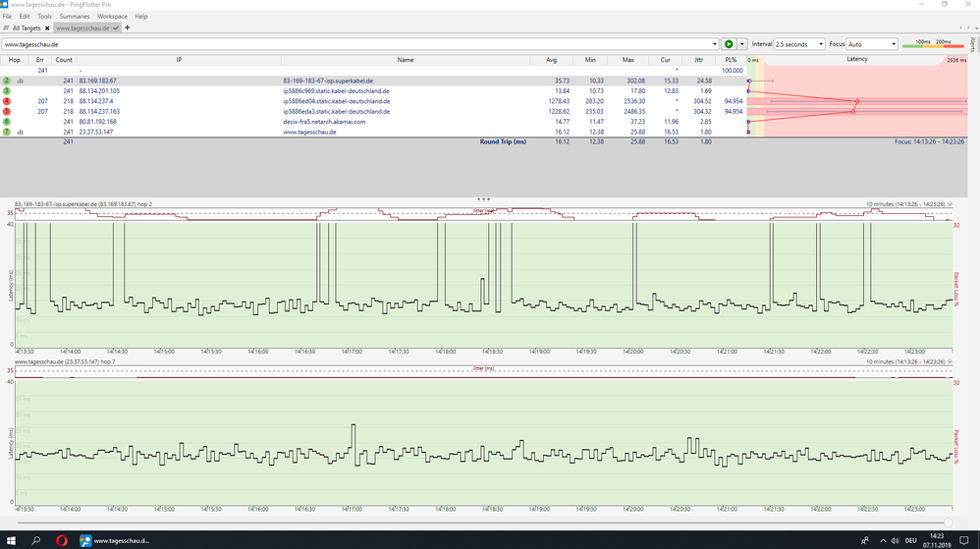The height and width of the screenshot is (549, 980).
Task: Open the Opera browser from the taskbar
Action: [61, 540]
